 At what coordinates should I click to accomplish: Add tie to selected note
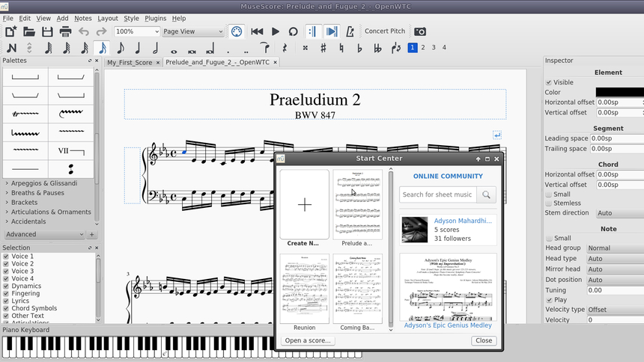pyautogui.click(x=265, y=48)
